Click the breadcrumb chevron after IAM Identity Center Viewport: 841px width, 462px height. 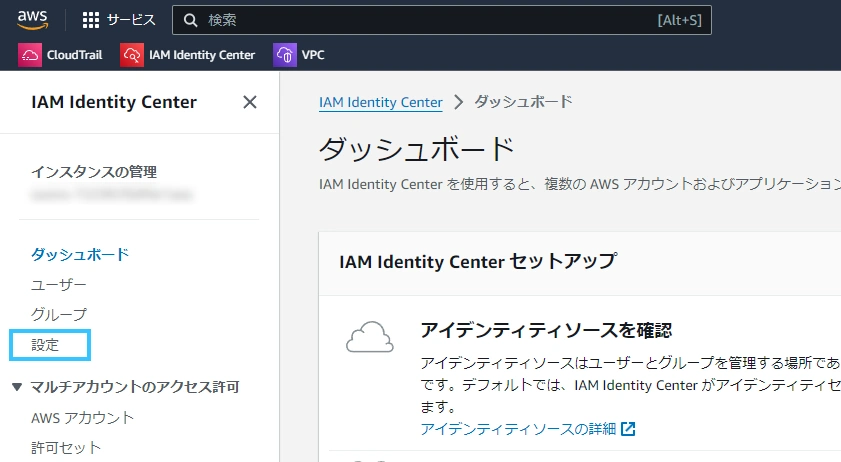[x=458, y=102]
